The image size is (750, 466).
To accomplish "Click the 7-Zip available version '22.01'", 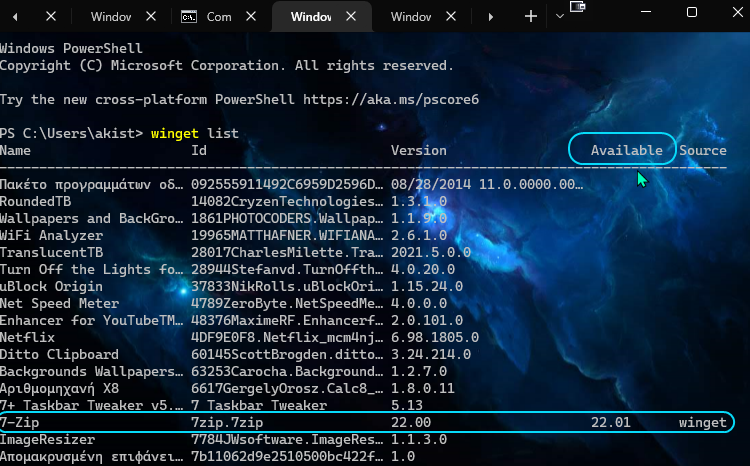I will [x=611, y=422].
